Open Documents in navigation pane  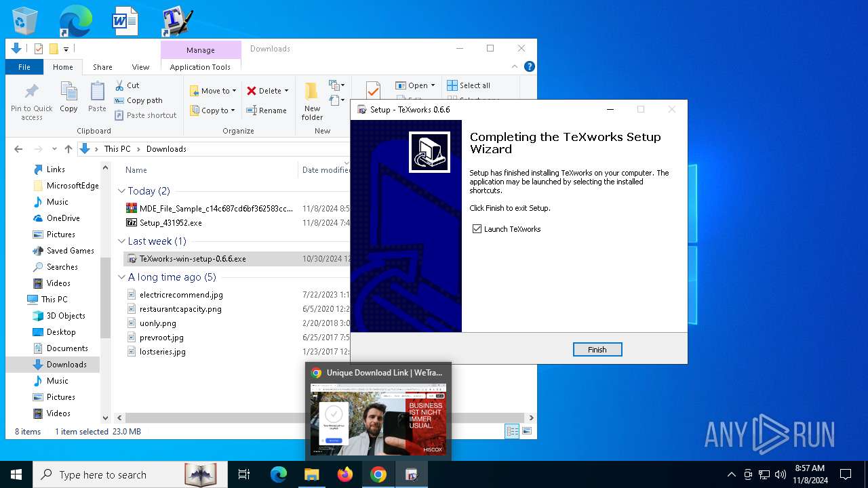pos(67,348)
